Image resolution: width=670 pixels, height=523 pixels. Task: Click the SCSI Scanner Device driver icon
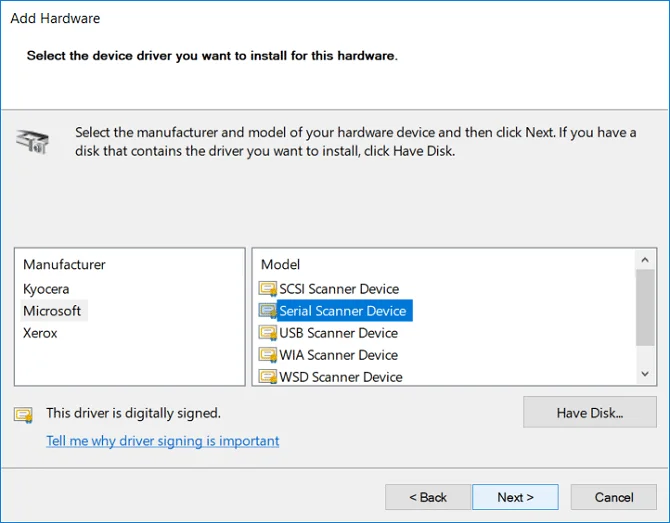tap(268, 289)
